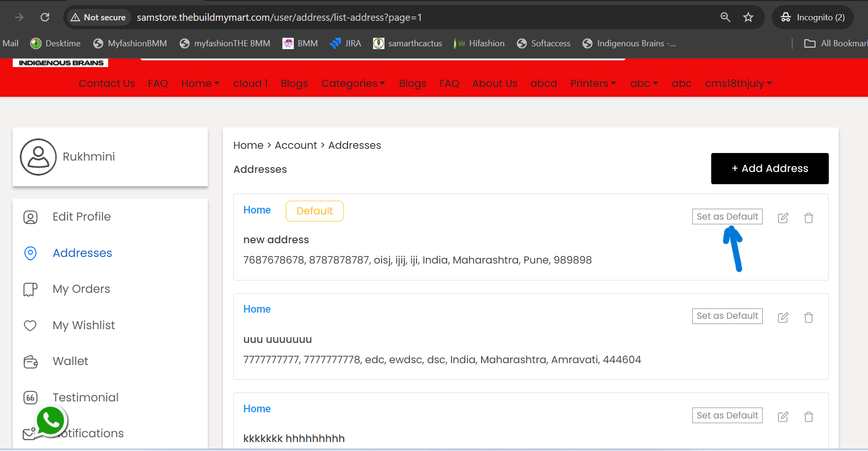
Task: Open the Softaccess bookmark
Action: coord(544,43)
